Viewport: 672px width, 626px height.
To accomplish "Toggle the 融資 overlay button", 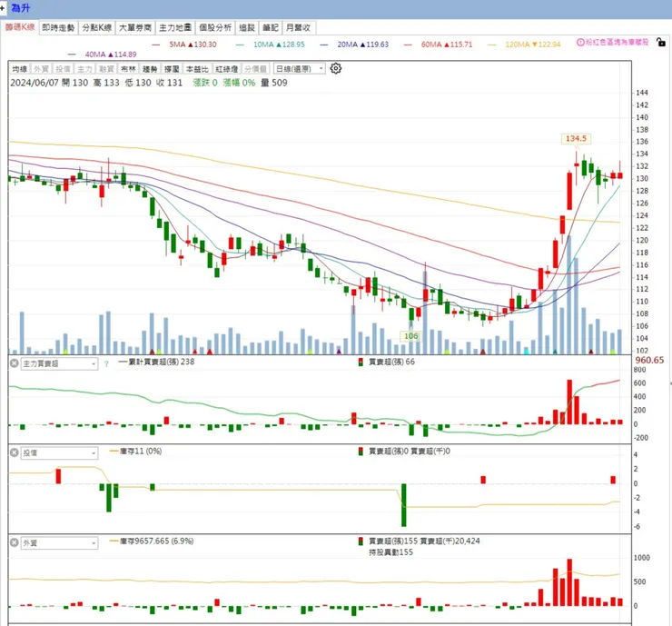I will coord(106,69).
